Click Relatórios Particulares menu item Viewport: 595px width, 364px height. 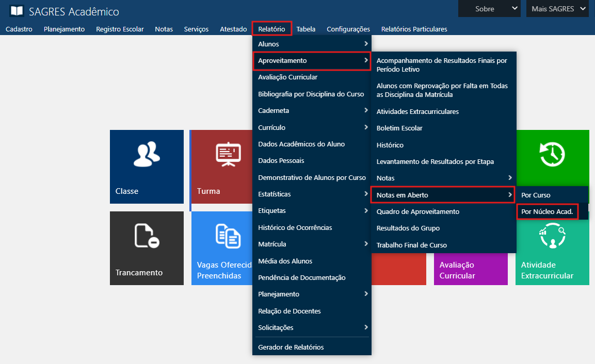414,29
